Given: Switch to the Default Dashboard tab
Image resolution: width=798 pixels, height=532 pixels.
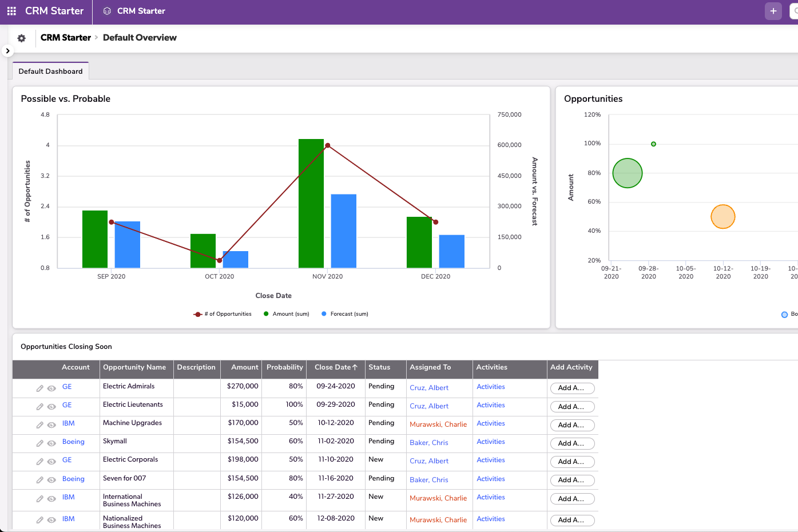Looking at the screenshot, I should pyautogui.click(x=50, y=72).
